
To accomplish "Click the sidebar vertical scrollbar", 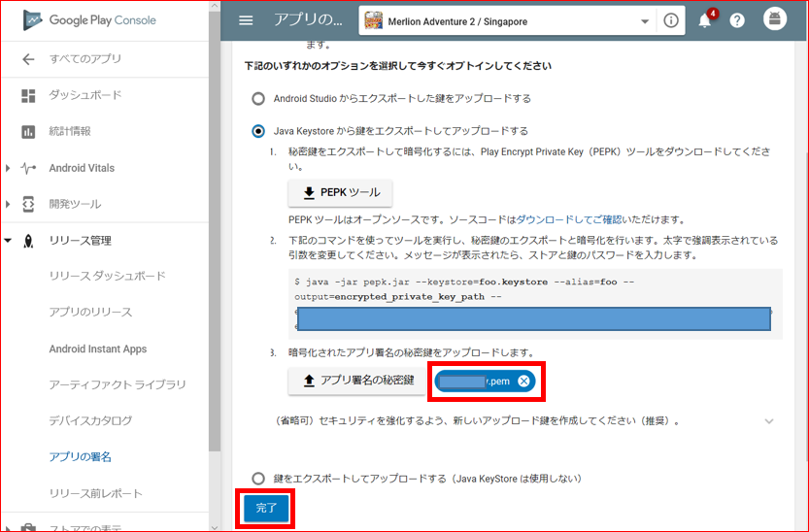I will pos(215,232).
